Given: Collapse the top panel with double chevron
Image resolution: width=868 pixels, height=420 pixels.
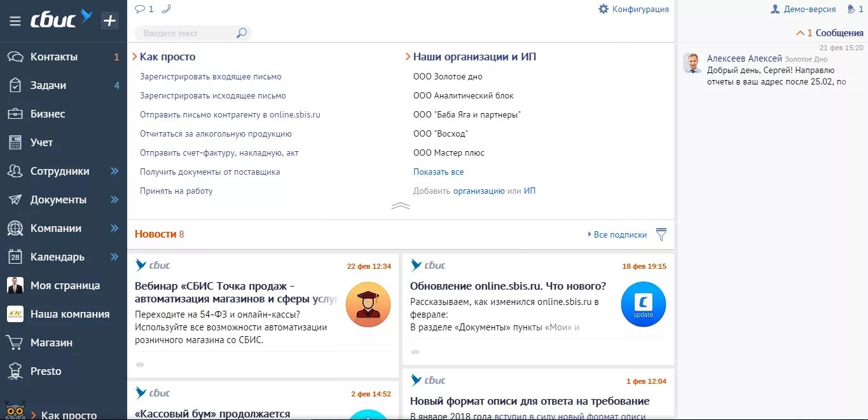Looking at the screenshot, I should point(401,206).
